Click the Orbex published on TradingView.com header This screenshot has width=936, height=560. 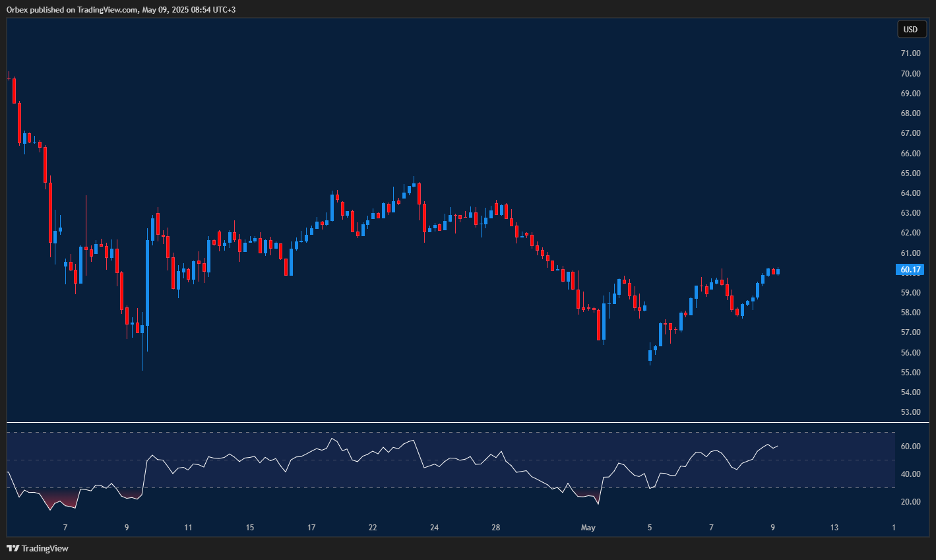pos(121,9)
